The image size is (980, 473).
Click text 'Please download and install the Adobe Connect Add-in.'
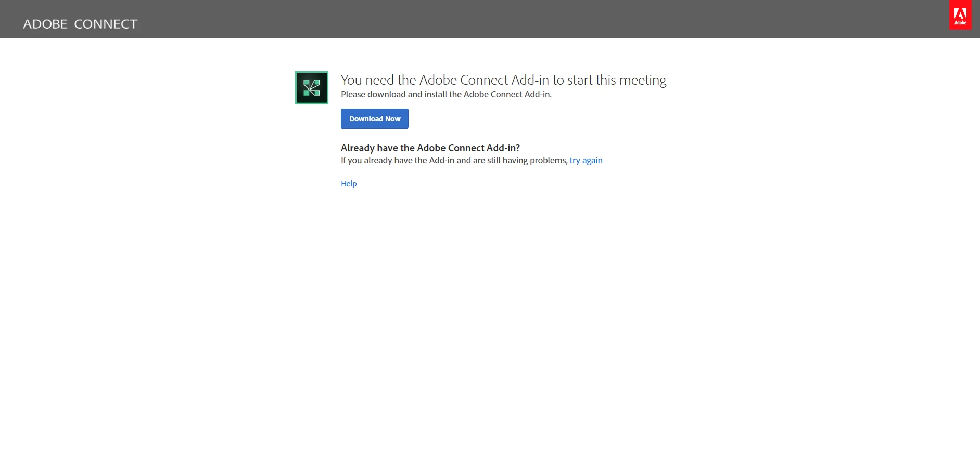pos(446,94)
